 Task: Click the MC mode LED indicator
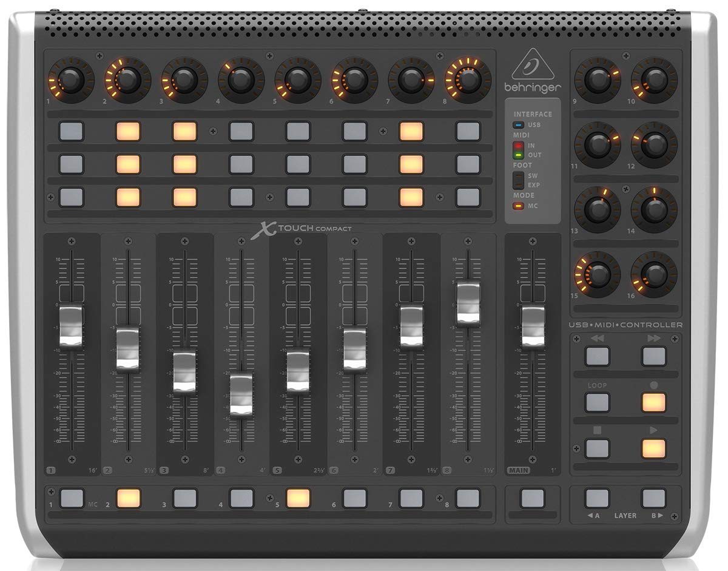click(519, 206)
